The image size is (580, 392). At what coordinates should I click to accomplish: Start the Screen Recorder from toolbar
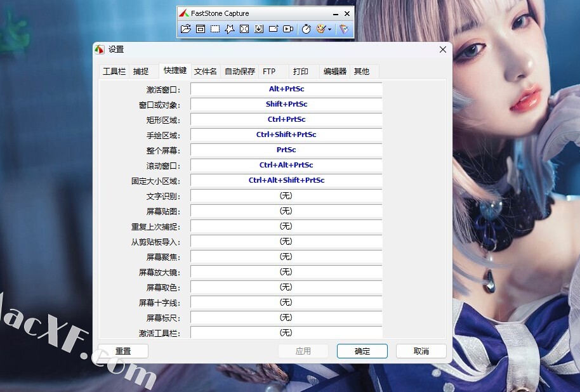[288, 29]
